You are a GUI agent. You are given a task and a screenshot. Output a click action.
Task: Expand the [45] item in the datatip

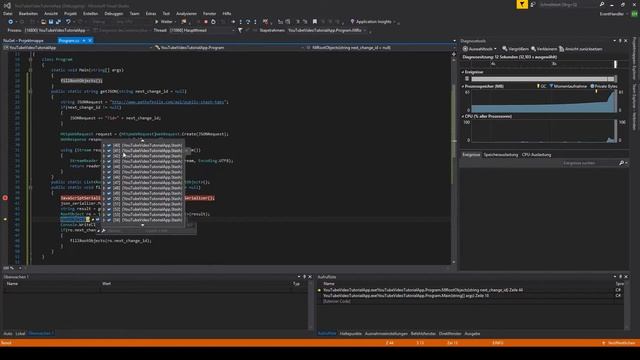(104, 172)
